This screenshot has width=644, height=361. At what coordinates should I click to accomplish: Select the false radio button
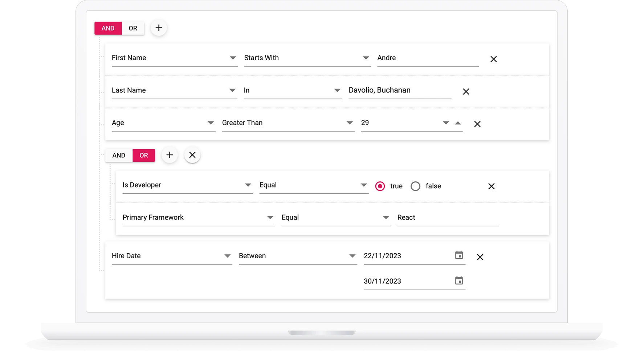tap(415, 186)
